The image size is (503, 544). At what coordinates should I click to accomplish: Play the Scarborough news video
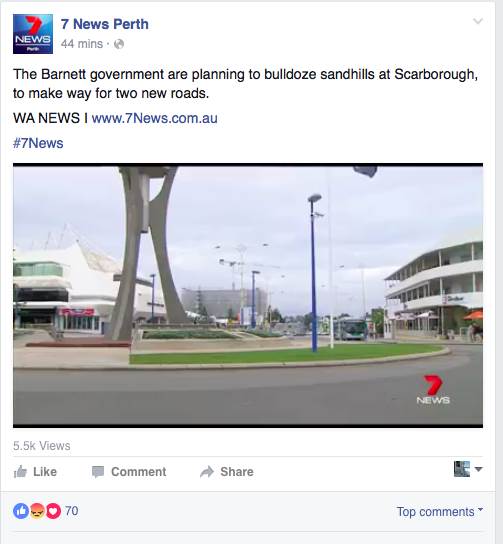(x=248, y=295)
